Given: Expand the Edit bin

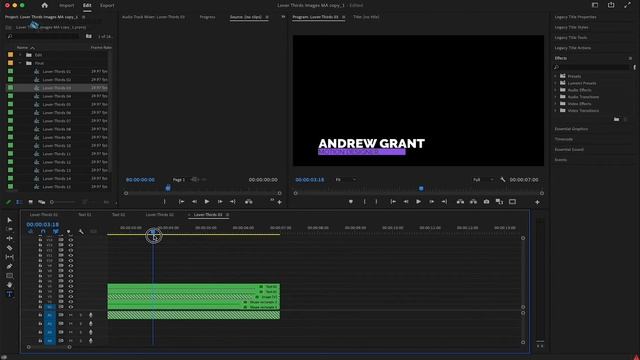Looking at the screenshot, I should 20,55.
